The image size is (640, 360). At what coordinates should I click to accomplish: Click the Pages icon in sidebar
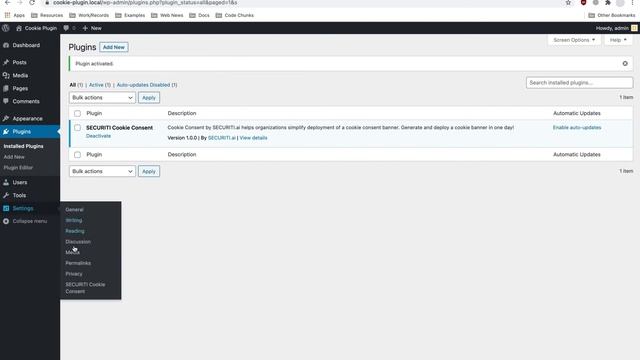[x=6, y=89]
